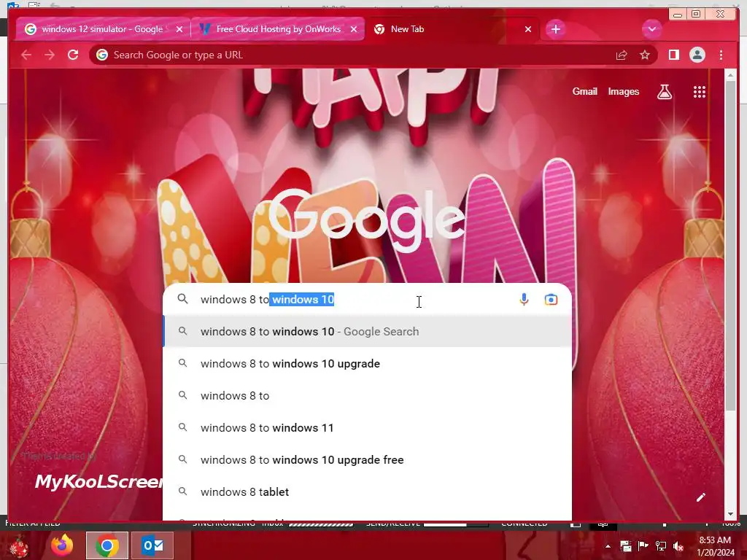Click the vertical scrollbar thumb

click(x=731, y=245)
